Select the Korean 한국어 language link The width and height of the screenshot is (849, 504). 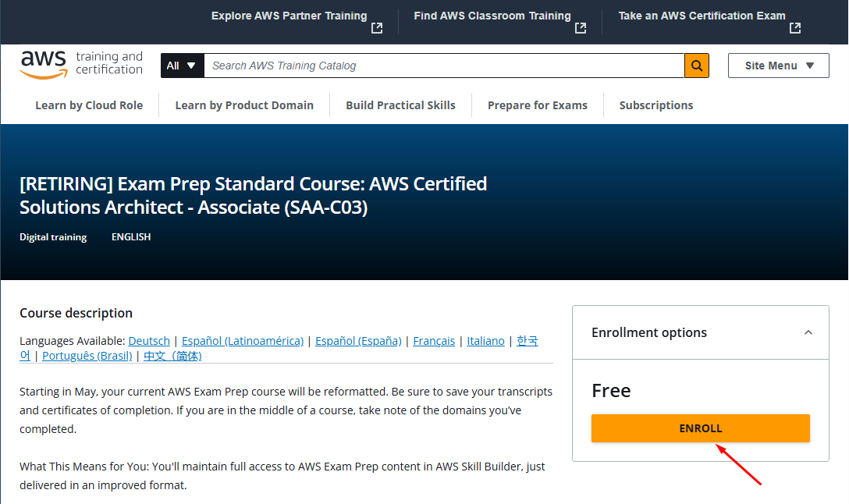click(527, 341)
